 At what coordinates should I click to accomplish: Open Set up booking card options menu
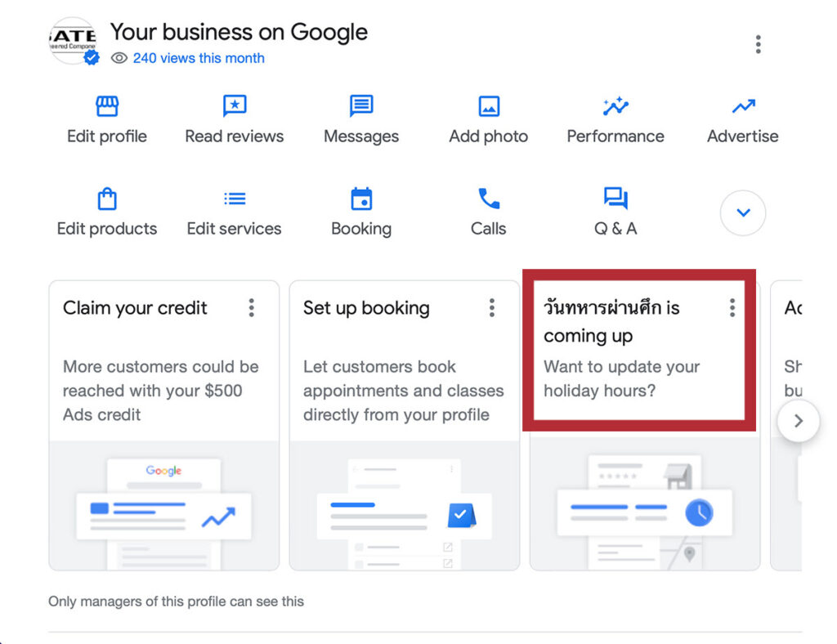(492, 307)
